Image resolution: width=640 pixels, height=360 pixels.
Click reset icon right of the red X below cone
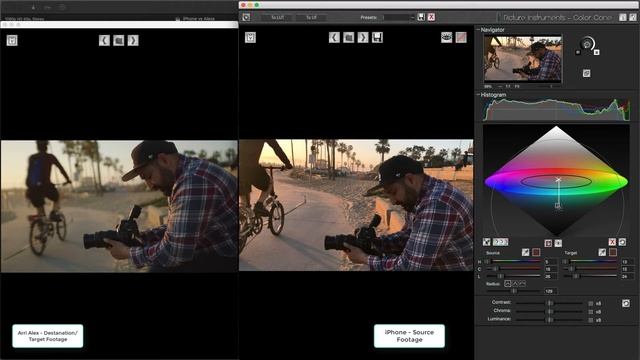point(622,242)
